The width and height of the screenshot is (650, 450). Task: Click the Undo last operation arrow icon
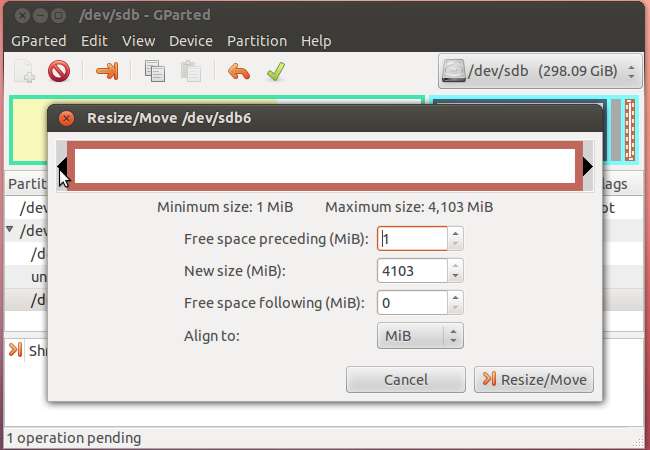pos(239,71)
